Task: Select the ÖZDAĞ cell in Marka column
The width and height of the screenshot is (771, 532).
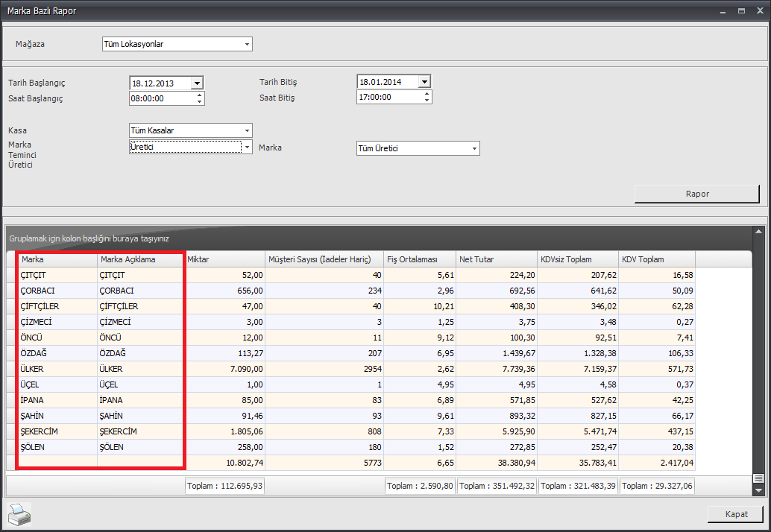Action: pyautogui.click(x=57, y=353)
